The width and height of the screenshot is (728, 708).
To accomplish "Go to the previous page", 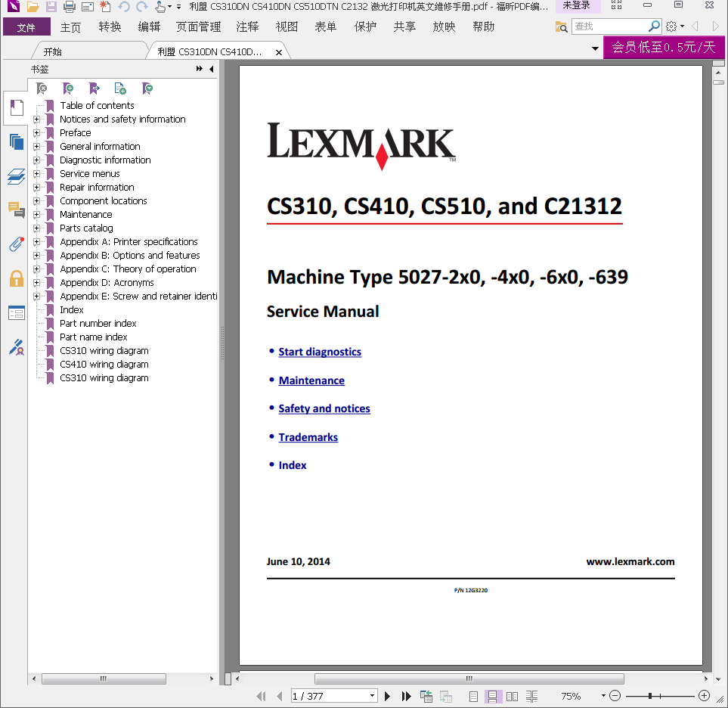I will coord(279,696).
